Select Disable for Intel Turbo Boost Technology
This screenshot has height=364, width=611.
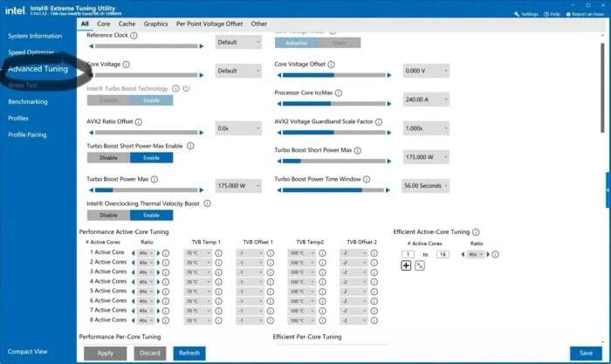point(108,100)
